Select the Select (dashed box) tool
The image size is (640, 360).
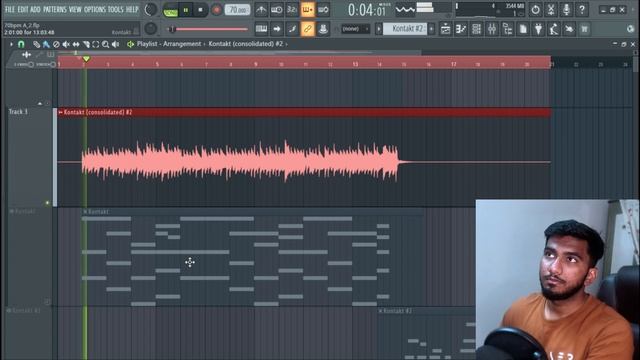pyautogui.click(x=96, y=44)
